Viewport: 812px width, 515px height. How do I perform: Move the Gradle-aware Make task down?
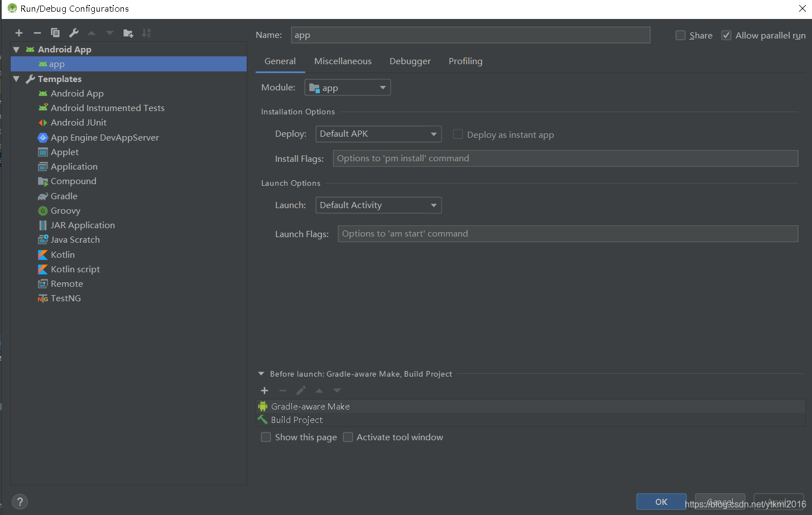[337, 391]
